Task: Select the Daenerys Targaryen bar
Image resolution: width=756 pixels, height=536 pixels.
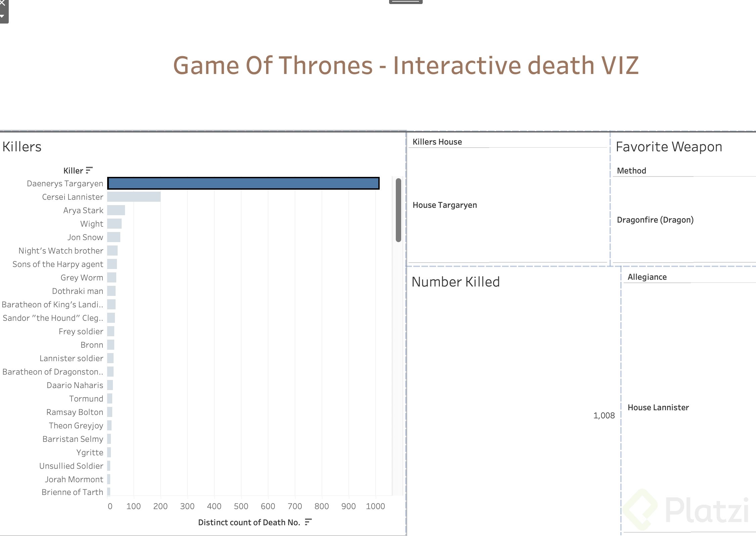Action: click(x=244, y=183)
